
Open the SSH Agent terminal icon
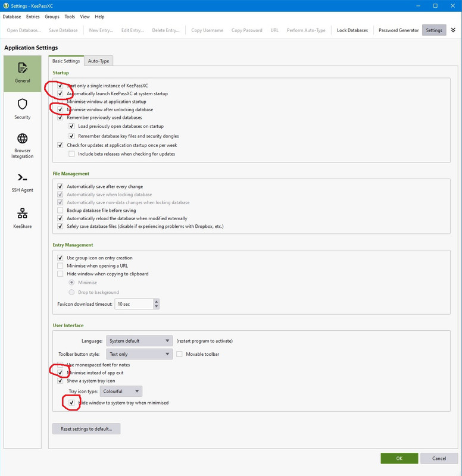23,177
